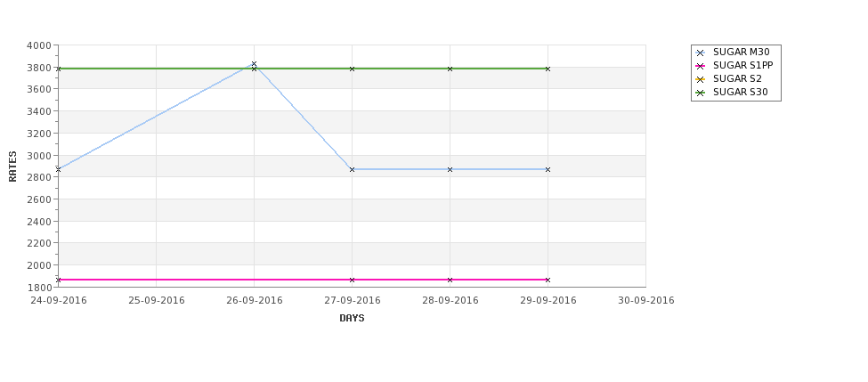Screen dimensions: 868x382
Task: Select SUGAR S1PP data point on 29-09-2016
Action: pyautogui.click(x=548, y=280)
